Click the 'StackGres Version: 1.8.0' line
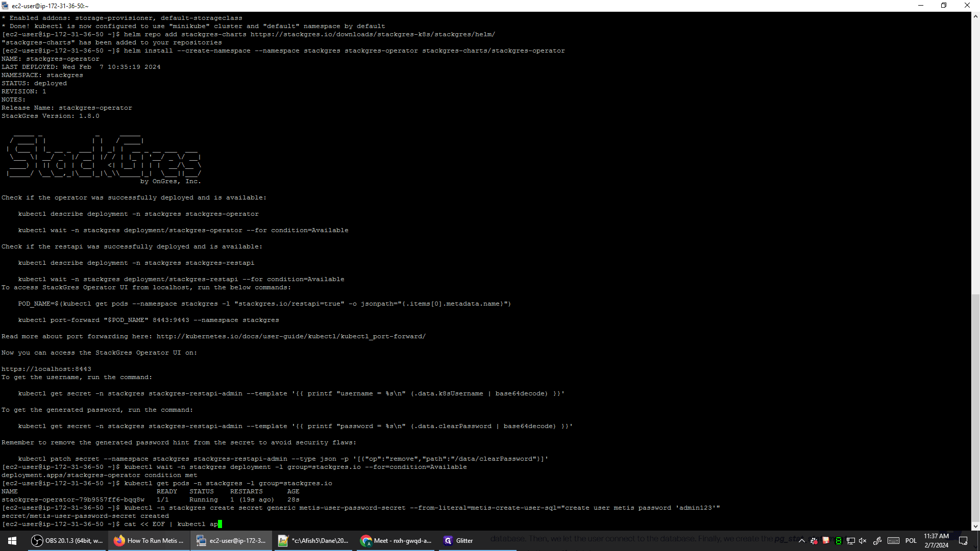980x551 pixels. 51,116
